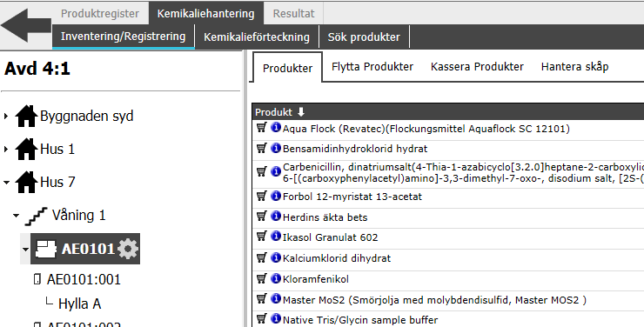This screenshot has height=327, width=644.
Task: Click the cart icon for Bensamidinhydroklorid hydrat
Action: click(262, 148)
